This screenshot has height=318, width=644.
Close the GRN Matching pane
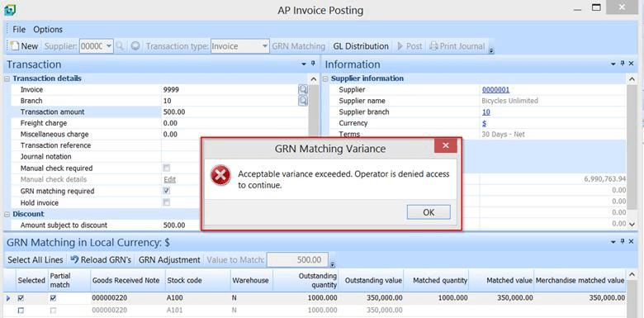click(x=632, y=242)
